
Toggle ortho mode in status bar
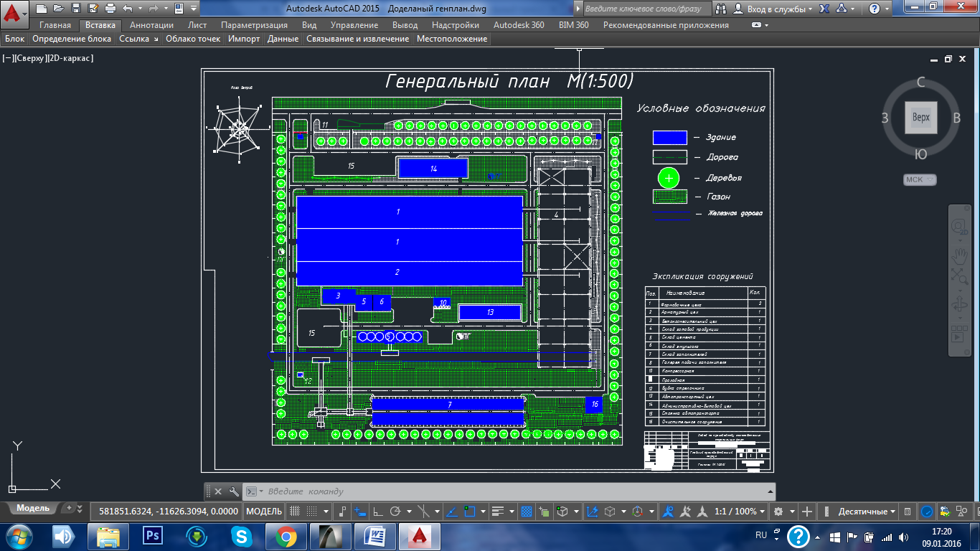377,512
